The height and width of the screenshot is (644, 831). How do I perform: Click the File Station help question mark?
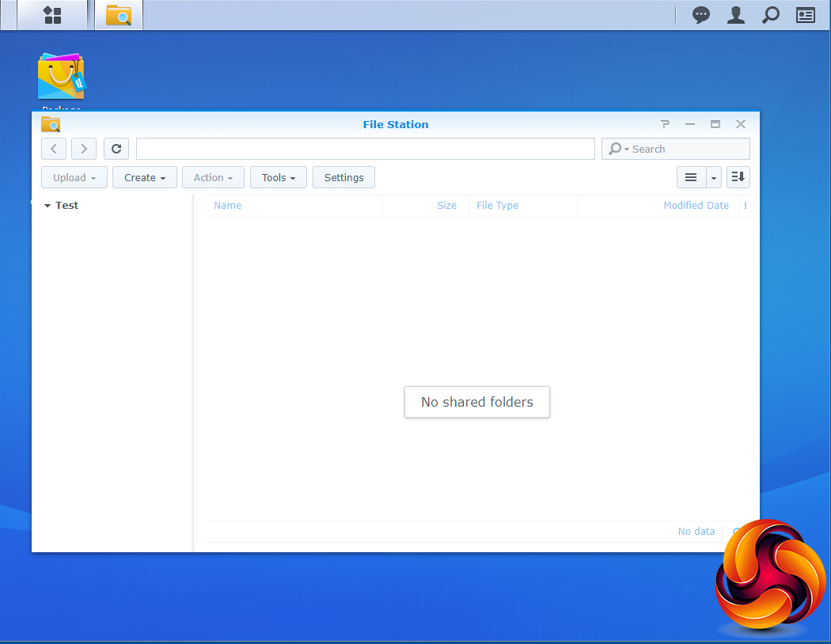(x=665, y=124)
